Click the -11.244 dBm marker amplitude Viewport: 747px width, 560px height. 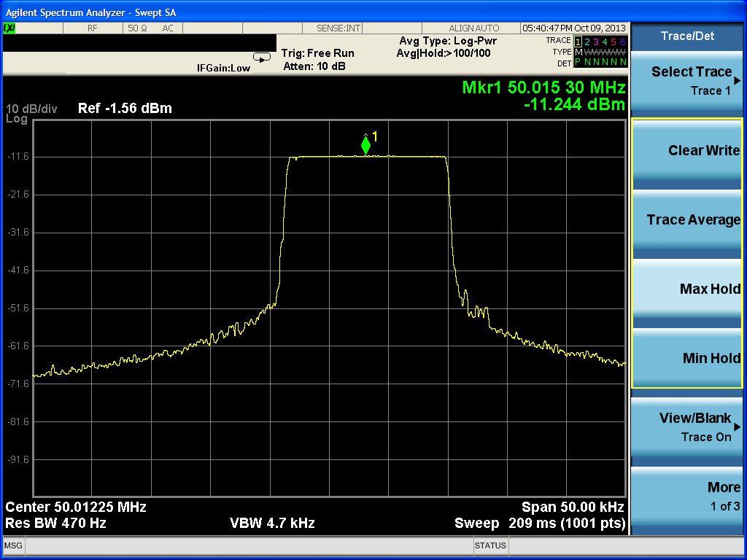click(575, 104)
